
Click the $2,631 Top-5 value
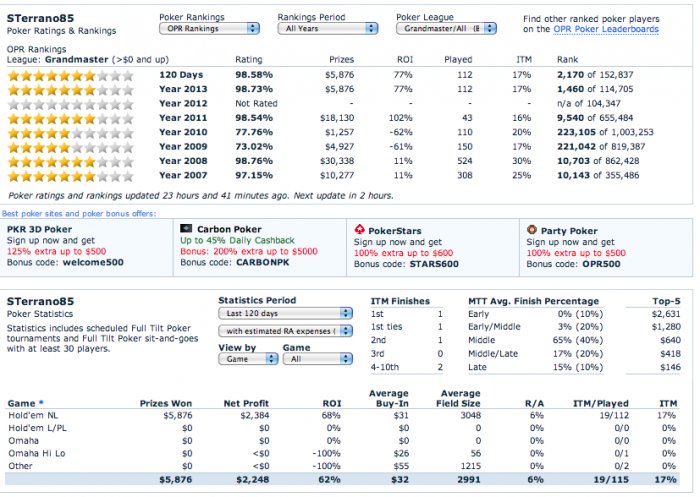click(x=666, y=314)
